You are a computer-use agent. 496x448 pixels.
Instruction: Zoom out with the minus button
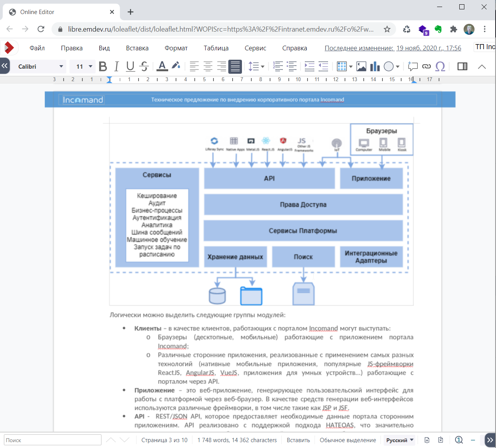[x=473, y=440]
